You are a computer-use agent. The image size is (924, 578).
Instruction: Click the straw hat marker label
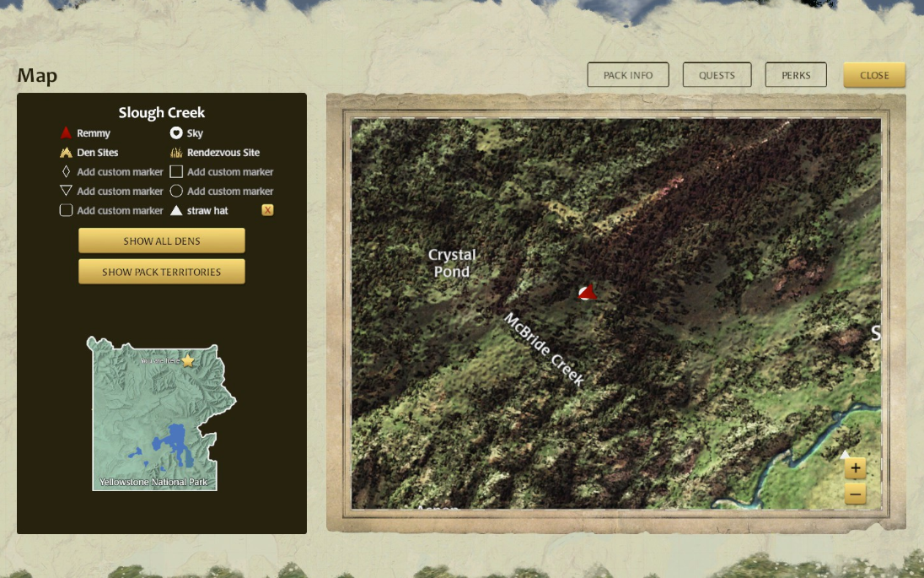click(x=207, y=211)
